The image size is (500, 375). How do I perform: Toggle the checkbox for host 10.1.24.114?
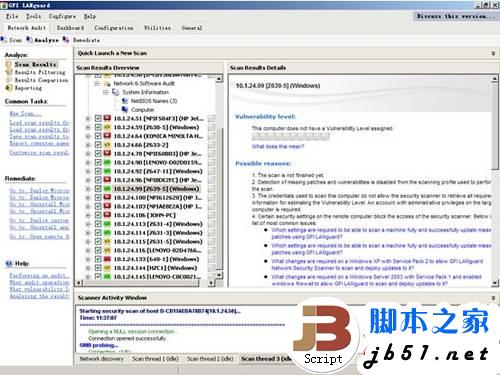click(x=98, y=233)
